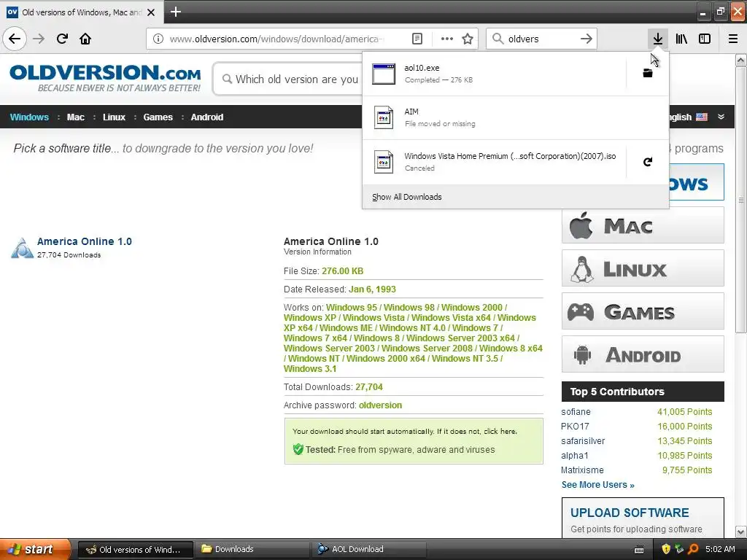
Task: Click the AIM download file icon
Action: [x=384, y=117]
